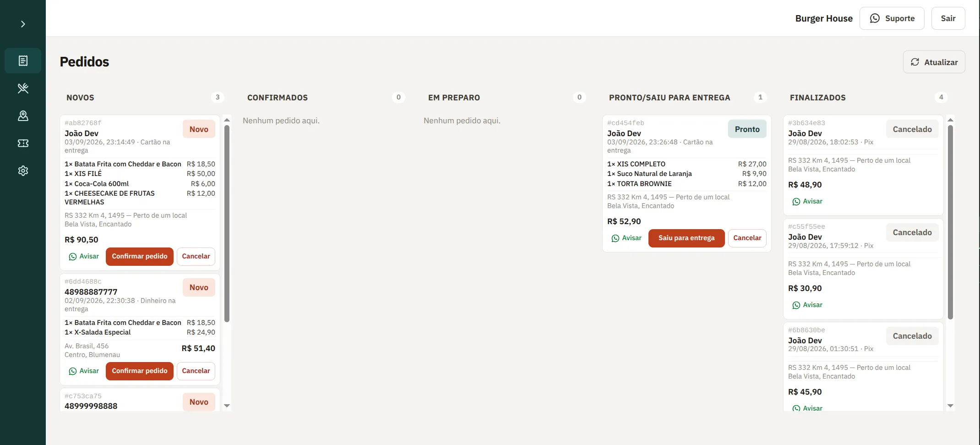Log out with the Sair button
Viewport: 980px width, 445px height.
click(948, 18)
